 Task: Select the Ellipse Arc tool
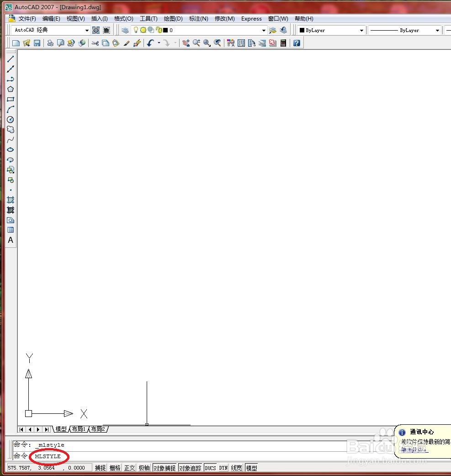point(11,160)
